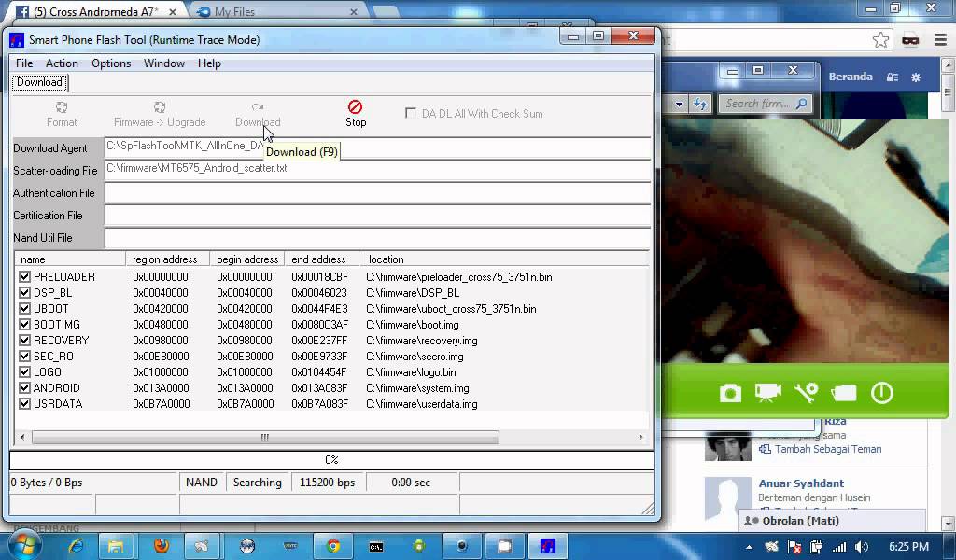Click the Download Agent label button
The height and width of the screenshot is (560, 956).
[58, 148]
